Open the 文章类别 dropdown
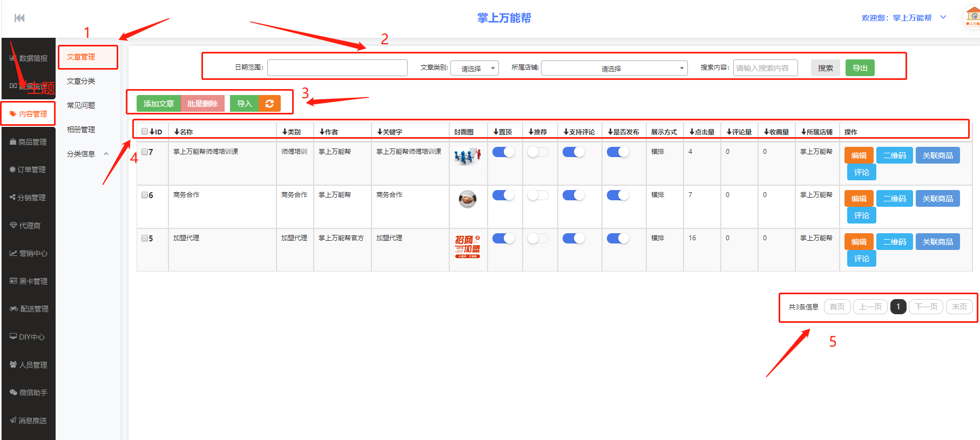The image size is (980, 440). pyautogui.click(x=474, y=69)
